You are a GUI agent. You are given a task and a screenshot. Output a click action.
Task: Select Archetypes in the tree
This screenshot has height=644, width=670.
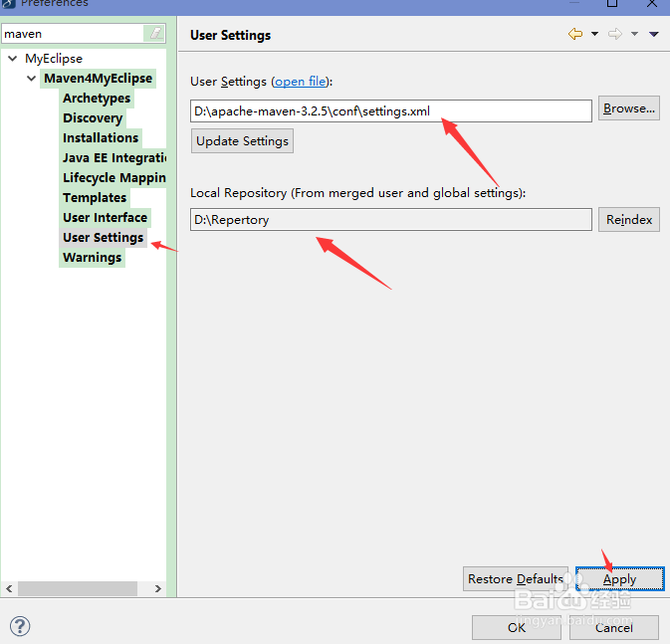tap(97, 98)
